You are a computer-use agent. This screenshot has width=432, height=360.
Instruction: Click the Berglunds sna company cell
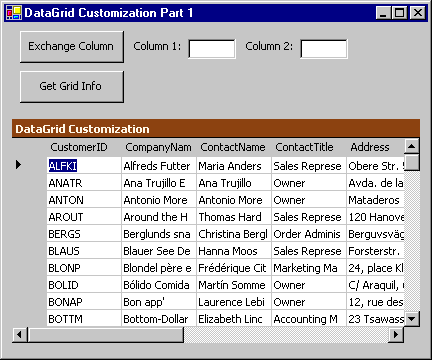[159, 233]
